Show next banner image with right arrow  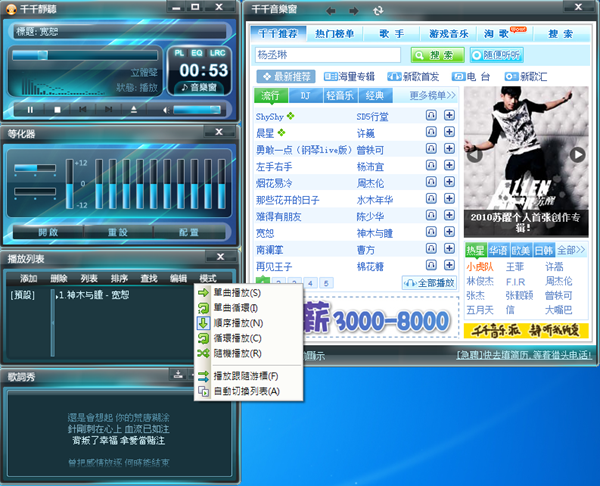coord(577,154)
